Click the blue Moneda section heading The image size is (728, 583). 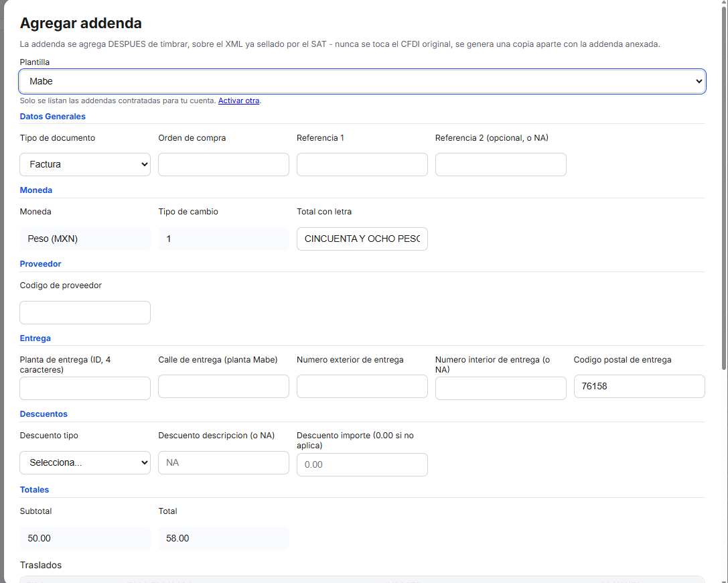pos(35,190)
